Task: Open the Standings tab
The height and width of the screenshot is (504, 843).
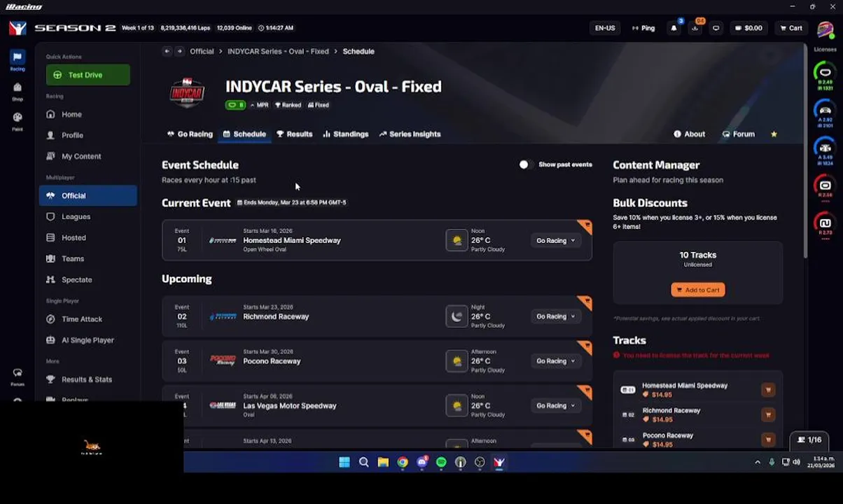Action: [x=345, y=134]
